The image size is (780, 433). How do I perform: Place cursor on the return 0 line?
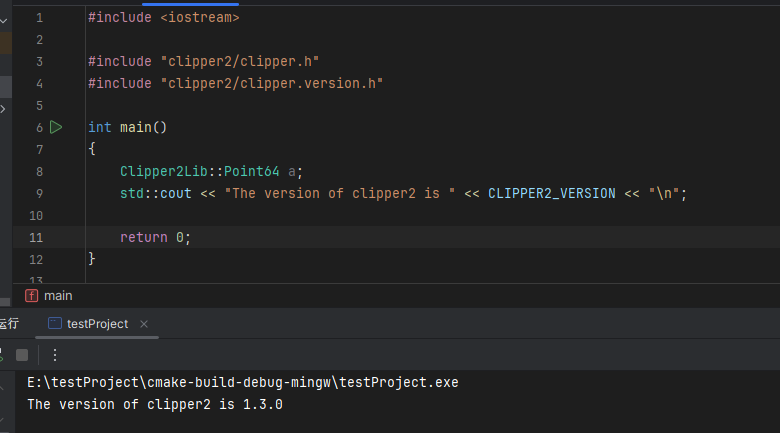click(154, 237)
